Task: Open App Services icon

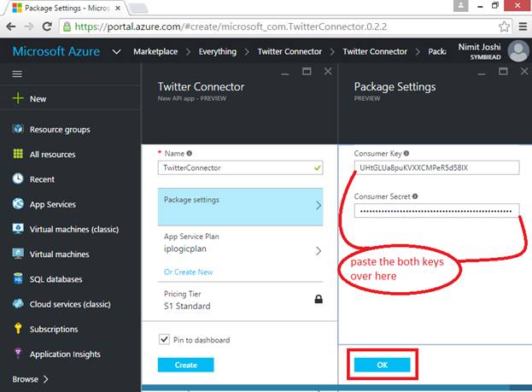Action: point(18,203)
